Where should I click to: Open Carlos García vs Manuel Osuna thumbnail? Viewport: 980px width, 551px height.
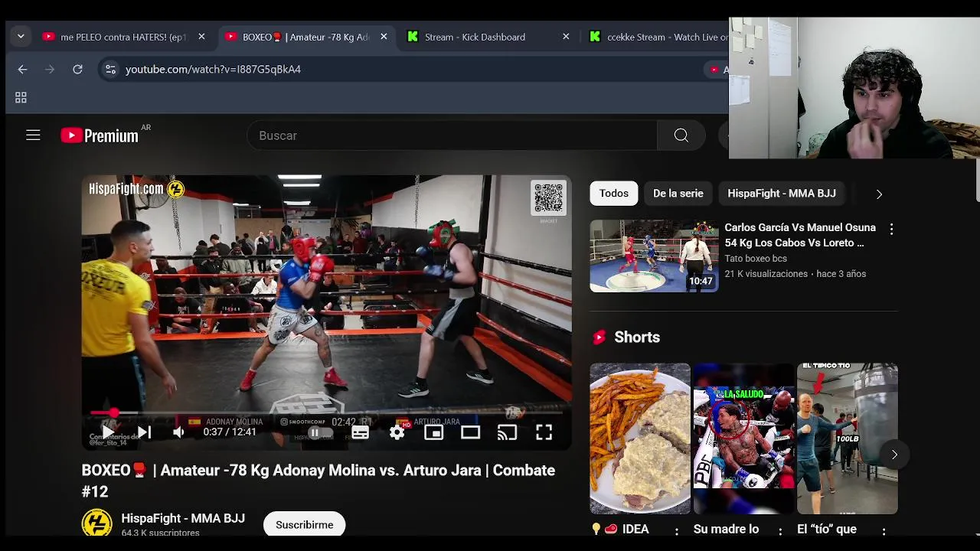(654, 256)
